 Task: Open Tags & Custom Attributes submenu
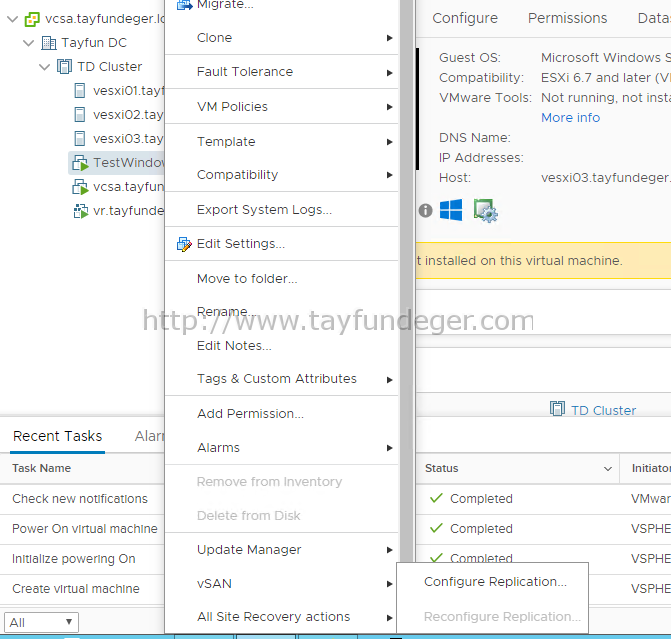pos(281,379)
